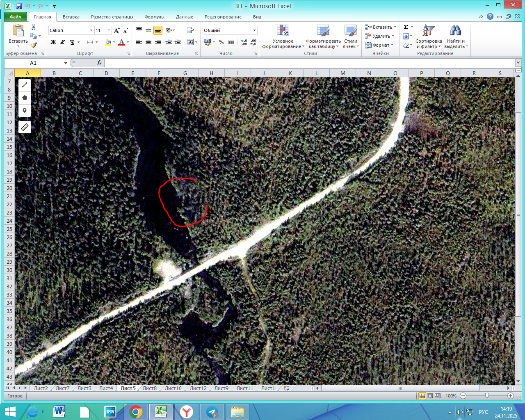The image size is (525, 420).
Task: Click the Cut scissors icon
Action: (x=34, y=27)
